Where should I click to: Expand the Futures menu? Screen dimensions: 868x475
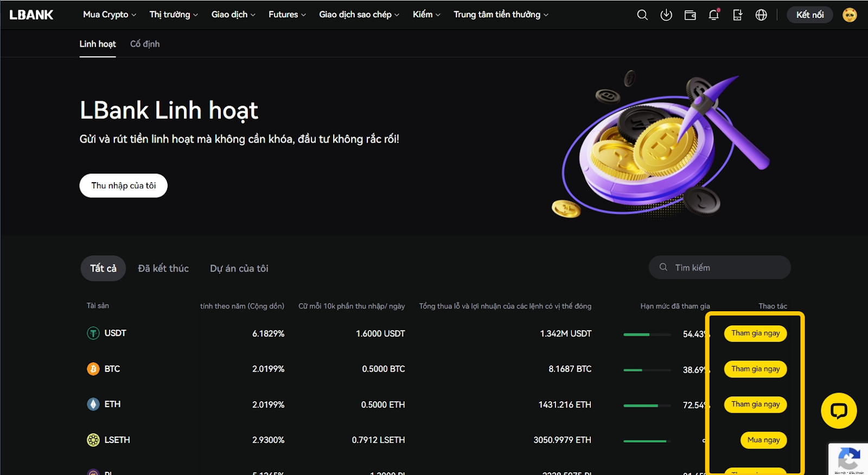pos(287,15)
